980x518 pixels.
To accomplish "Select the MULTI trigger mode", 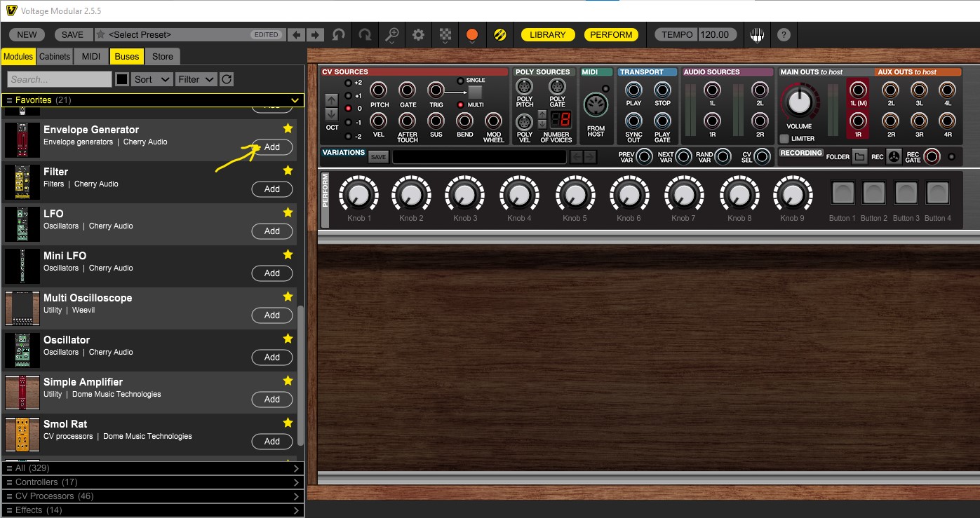I will tap(461, 104).
